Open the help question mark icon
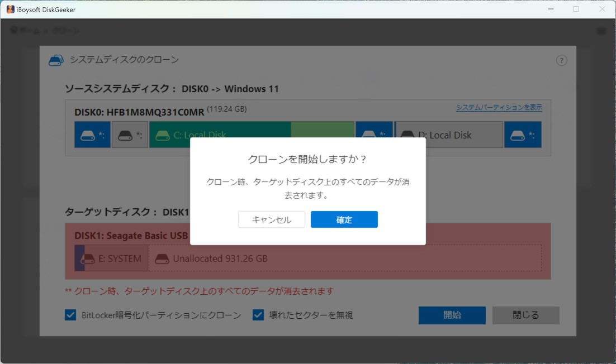The height and width of the screenshot is (364, 616). [x=561, y=60]
